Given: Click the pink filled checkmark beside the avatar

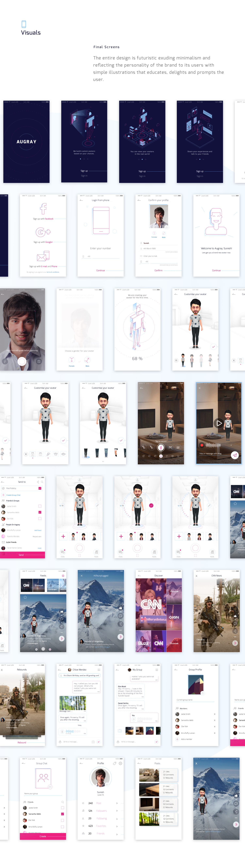Looking at the screenshot, I should (x=151, y=505).
